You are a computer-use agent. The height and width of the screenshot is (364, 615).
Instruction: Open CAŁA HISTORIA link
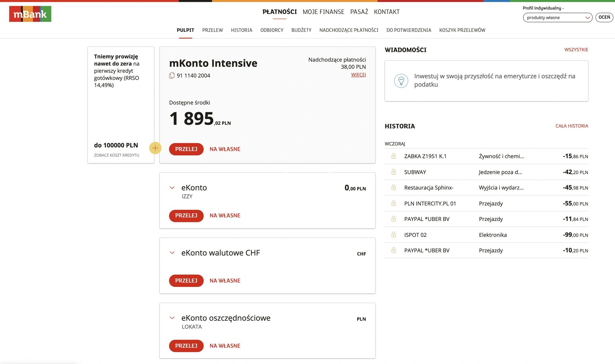pyautogui.click(x=572, y=126)
